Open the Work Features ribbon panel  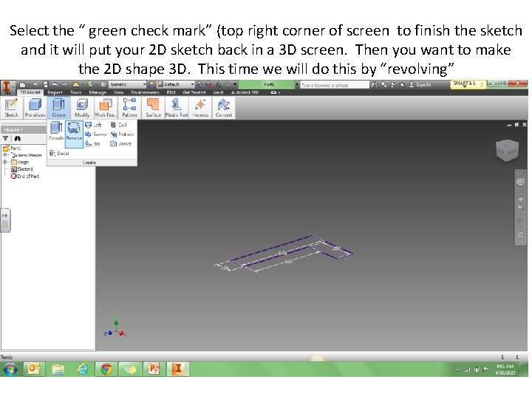click(x=106, y=108)
